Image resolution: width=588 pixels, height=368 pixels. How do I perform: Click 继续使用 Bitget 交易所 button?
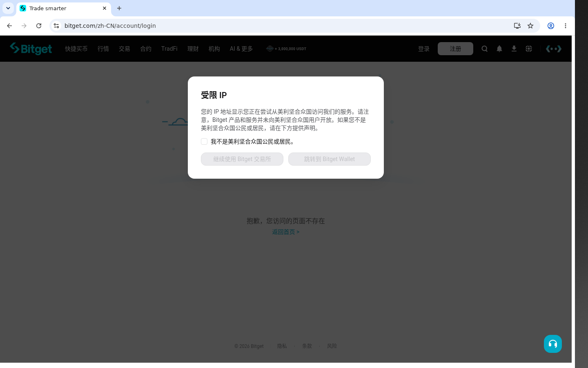pos(242,159)
